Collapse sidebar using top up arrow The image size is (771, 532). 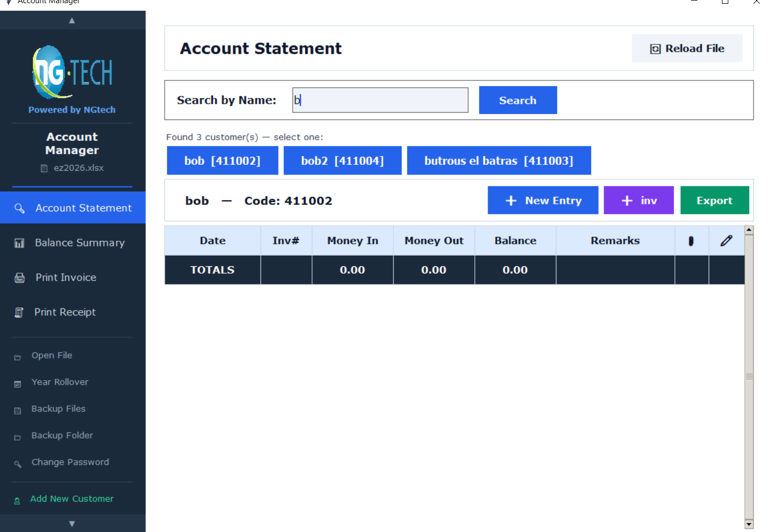click(72, 20)
